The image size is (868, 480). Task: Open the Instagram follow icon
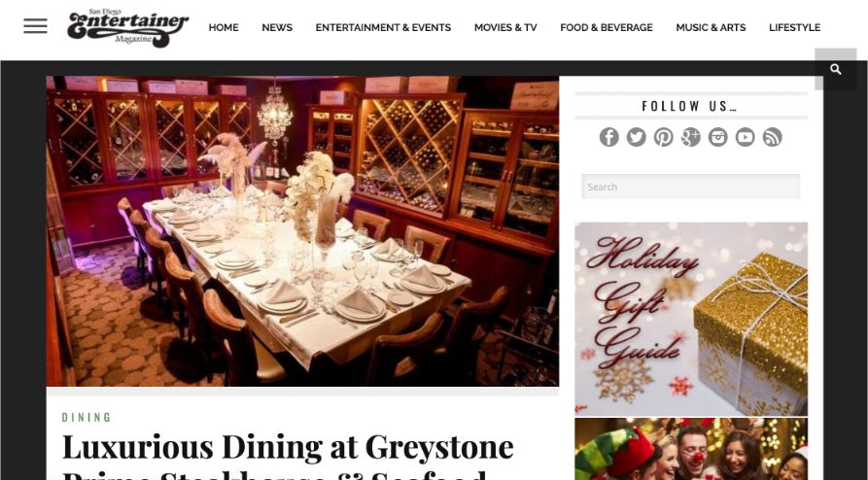pyautogui.click(x=717, y=137)
